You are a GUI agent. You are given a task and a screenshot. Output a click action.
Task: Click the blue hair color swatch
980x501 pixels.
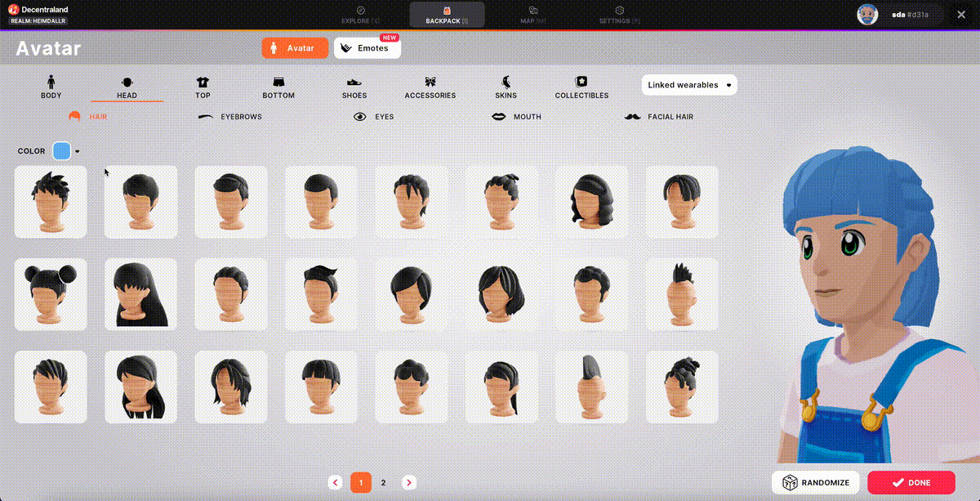[61, 151]
